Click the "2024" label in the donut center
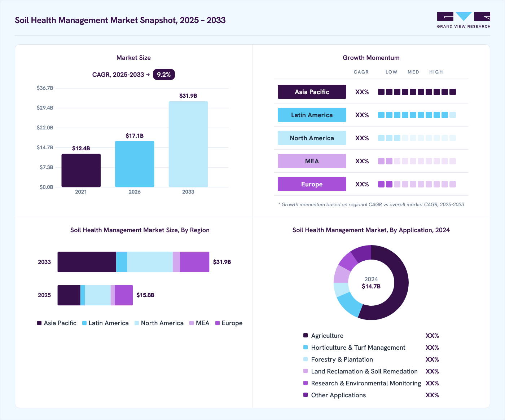This screenshot has height=420, width=505. pos(371,279)
